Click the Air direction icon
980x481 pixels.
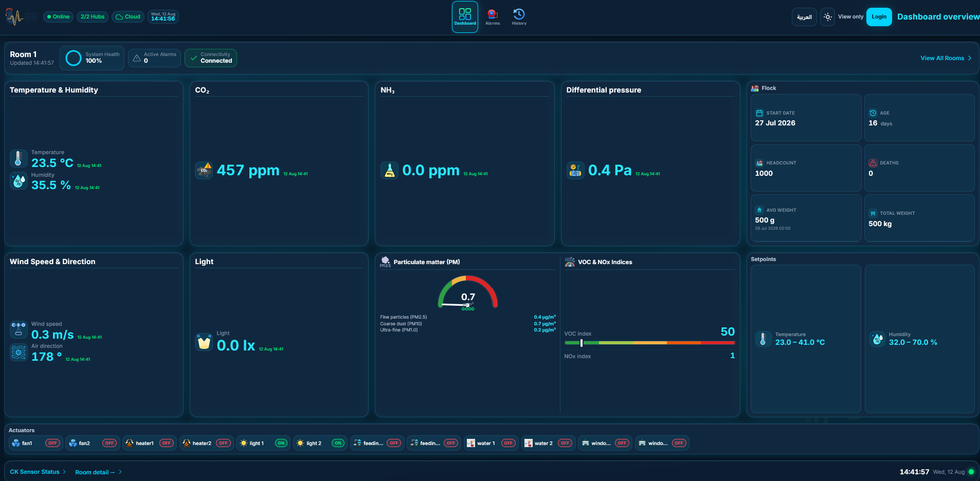pos(19,353)
